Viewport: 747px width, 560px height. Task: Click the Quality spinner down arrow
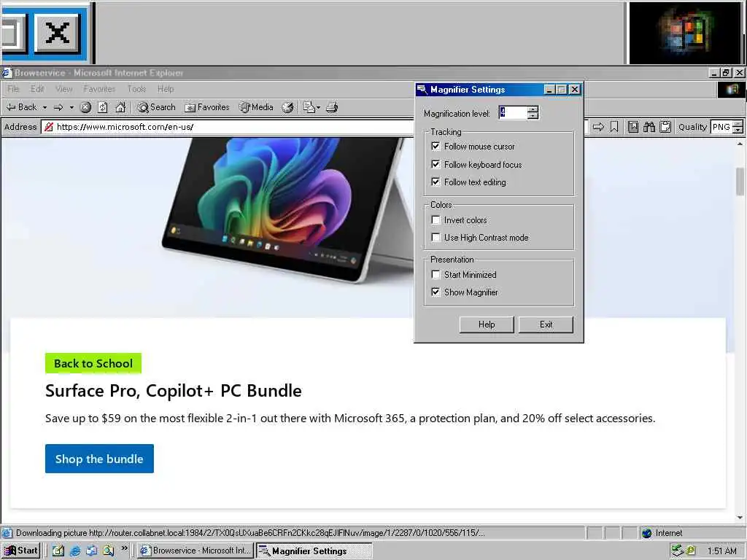tap(738, 130)
